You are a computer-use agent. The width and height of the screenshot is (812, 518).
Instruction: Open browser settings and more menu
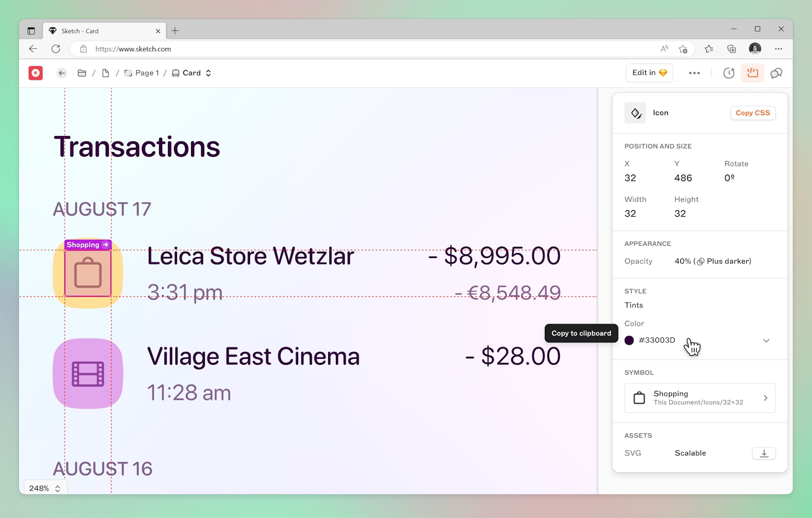pos(779,49)
